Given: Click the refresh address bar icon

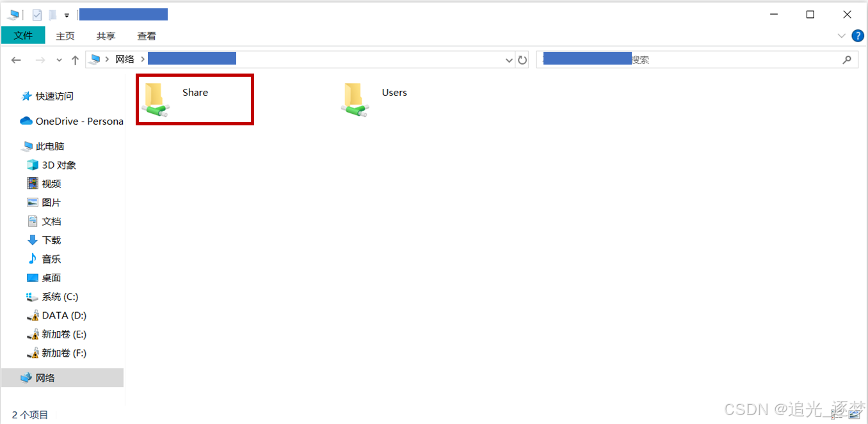Looking at the screenshot, I should (522, 59).
